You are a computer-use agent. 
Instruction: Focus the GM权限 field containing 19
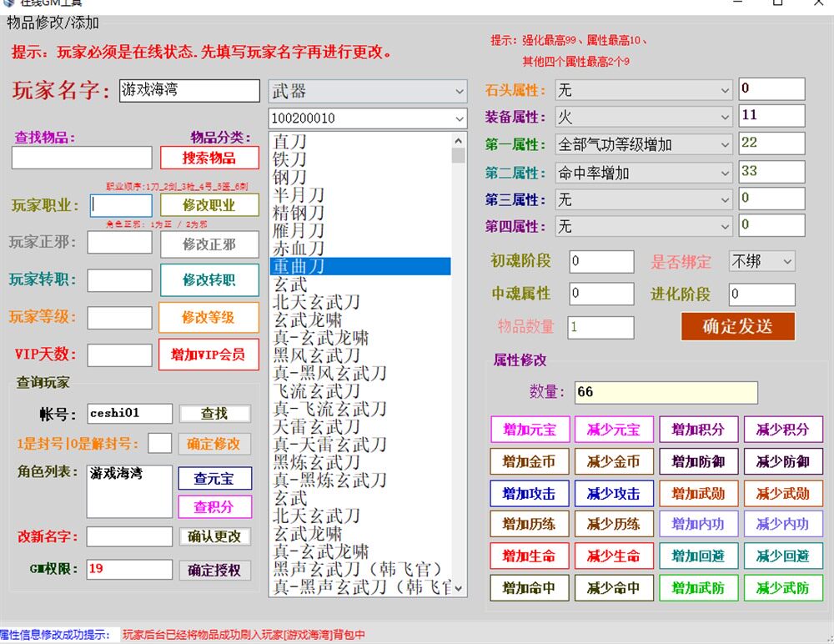tap(129, 569)
